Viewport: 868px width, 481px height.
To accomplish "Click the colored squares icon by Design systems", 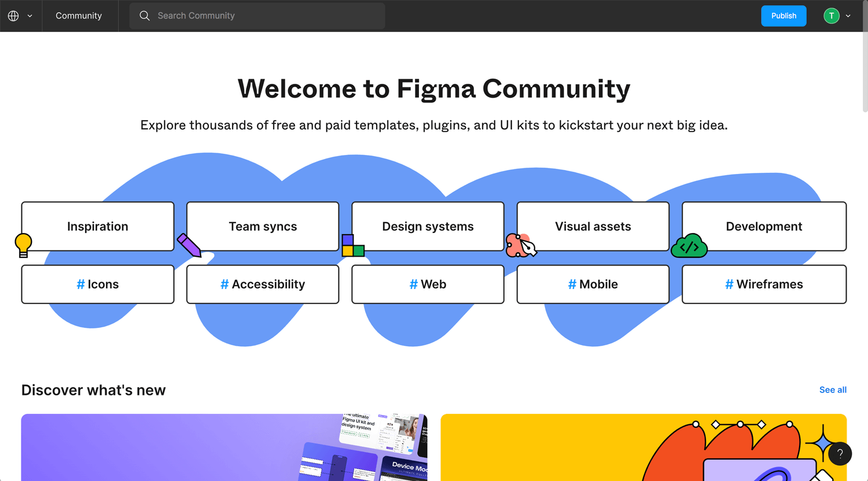I will [353, 245].
